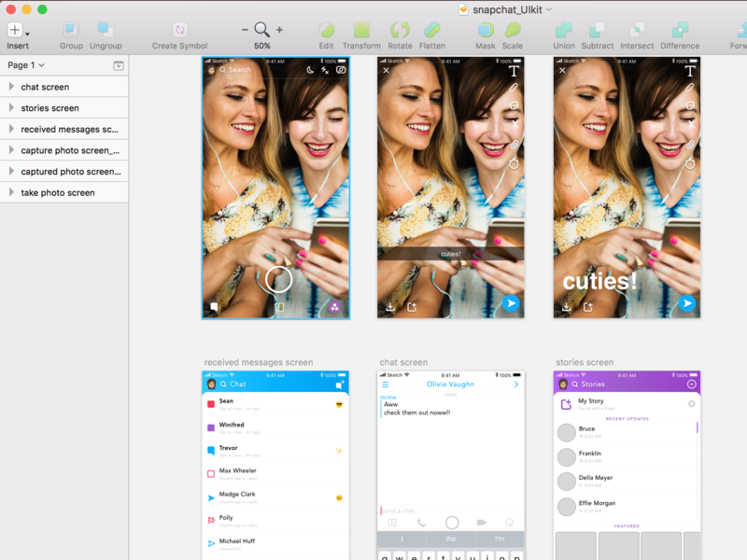
Task: Expand the captured photo screen group
Action: pos(11,171)
